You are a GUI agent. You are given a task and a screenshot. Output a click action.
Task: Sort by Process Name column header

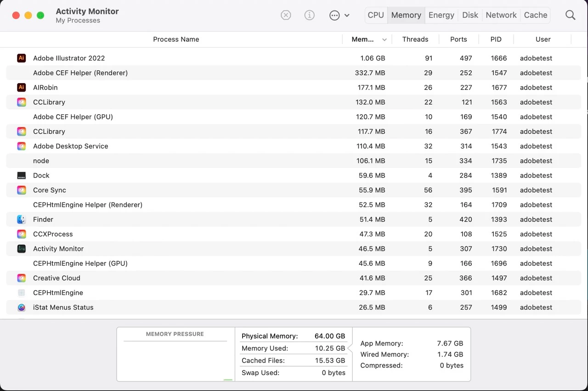[176, 39]
